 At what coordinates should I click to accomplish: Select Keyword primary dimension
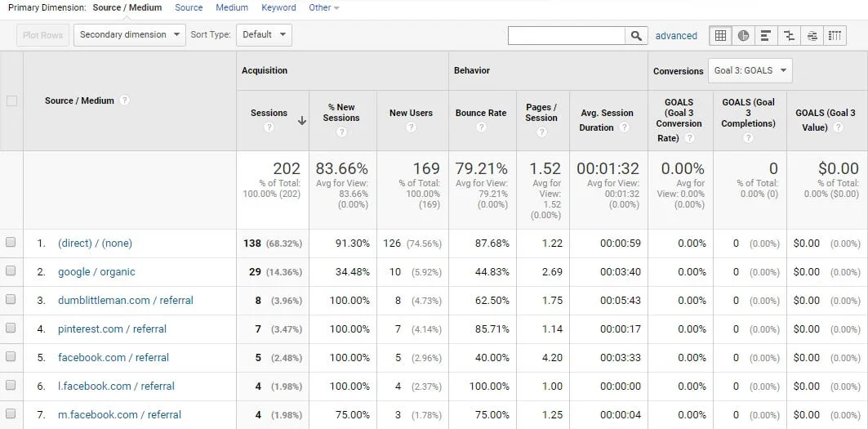(278, 7)
